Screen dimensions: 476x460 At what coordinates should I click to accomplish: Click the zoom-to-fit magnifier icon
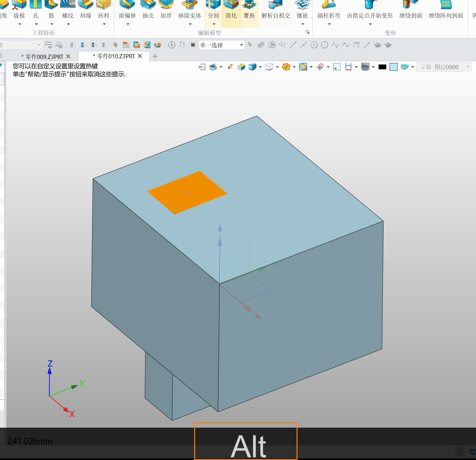pos(303,67)
